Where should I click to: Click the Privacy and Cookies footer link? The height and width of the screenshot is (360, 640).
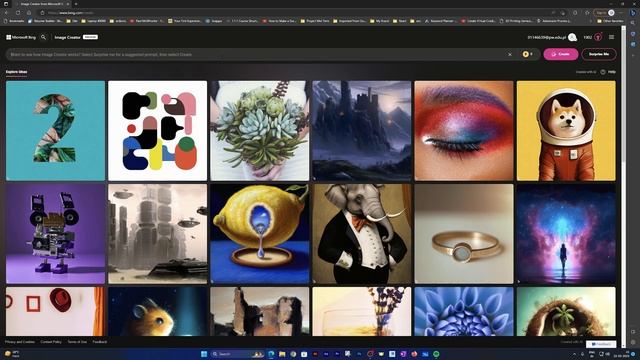click(x=20, y=342)
